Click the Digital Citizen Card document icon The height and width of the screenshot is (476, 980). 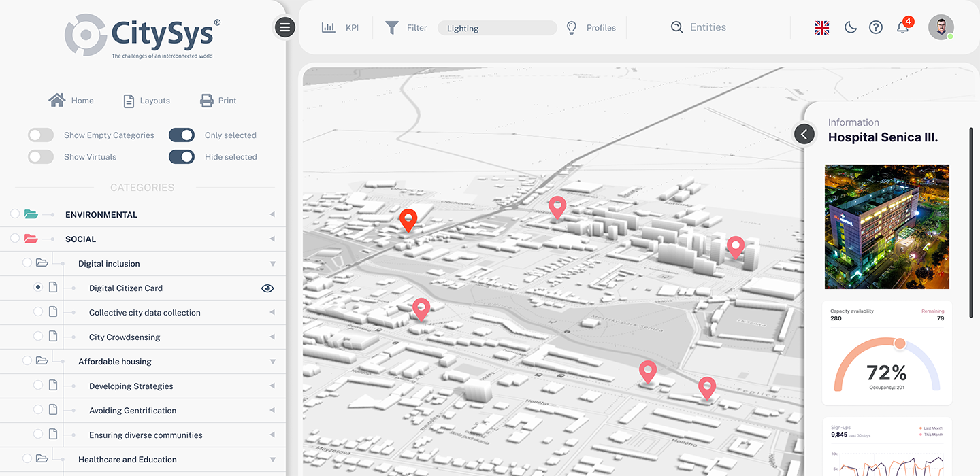click(x=53, y=288)
